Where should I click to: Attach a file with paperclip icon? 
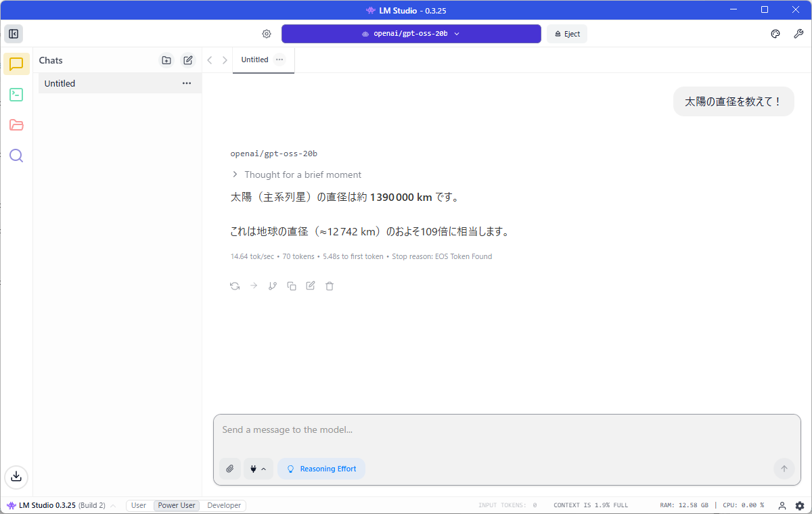click(x=230, y=469)
